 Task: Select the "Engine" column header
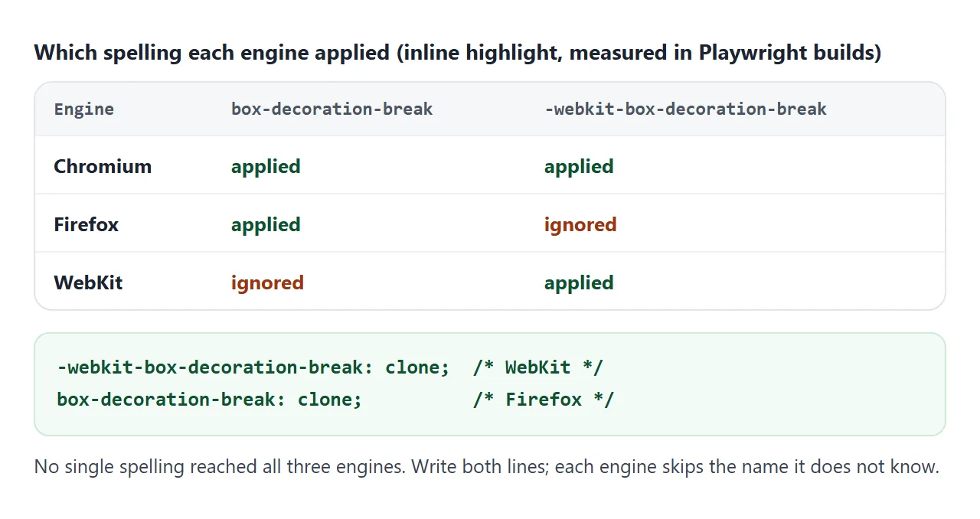83,109
